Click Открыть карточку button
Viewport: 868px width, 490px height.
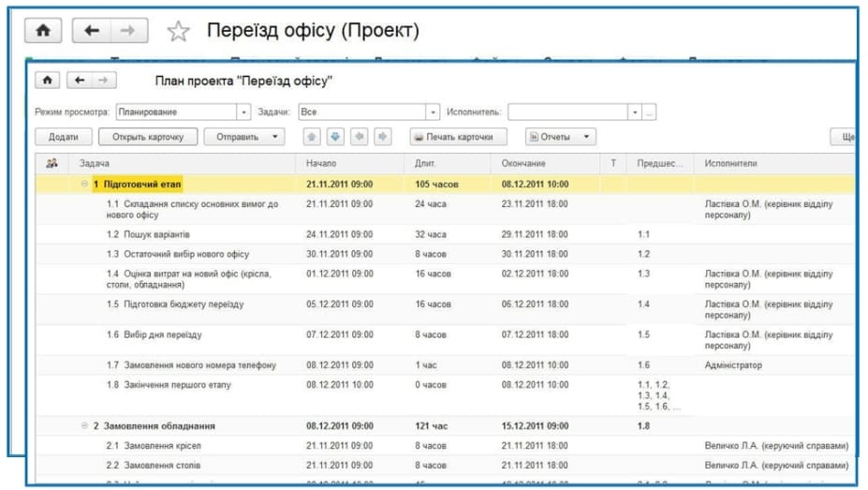148,137
